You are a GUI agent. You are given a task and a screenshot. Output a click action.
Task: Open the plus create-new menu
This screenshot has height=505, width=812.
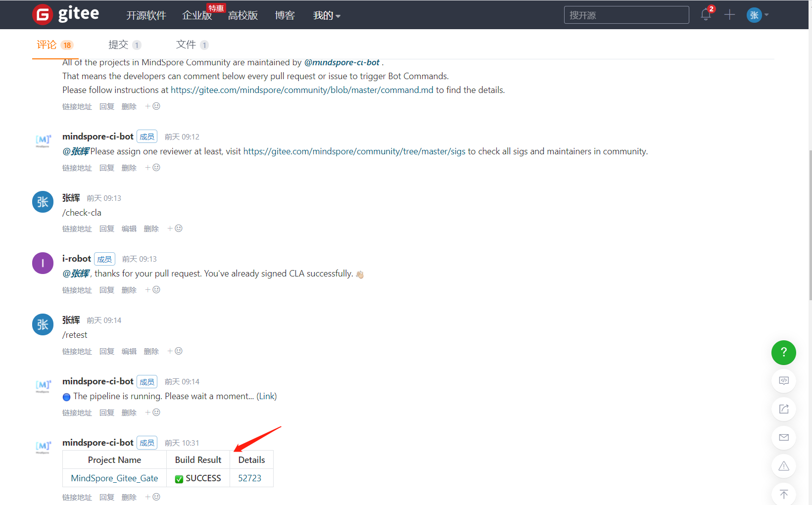[729, 15]
